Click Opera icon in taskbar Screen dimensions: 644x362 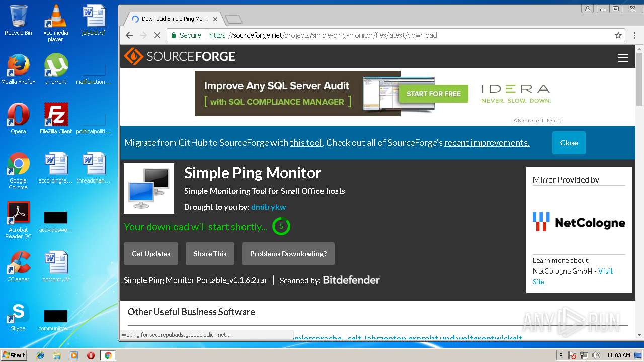tap(91, 355)
